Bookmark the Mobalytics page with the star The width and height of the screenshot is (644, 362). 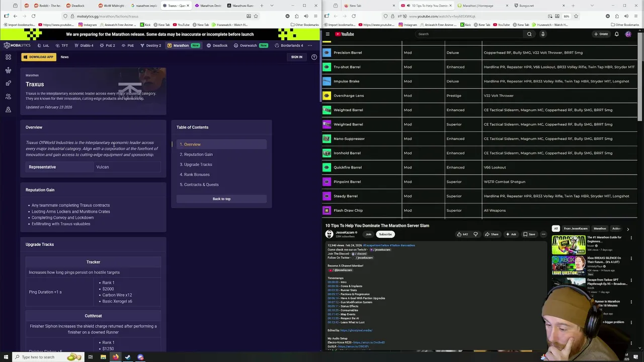pyautogui.click(x=256, y=16)
